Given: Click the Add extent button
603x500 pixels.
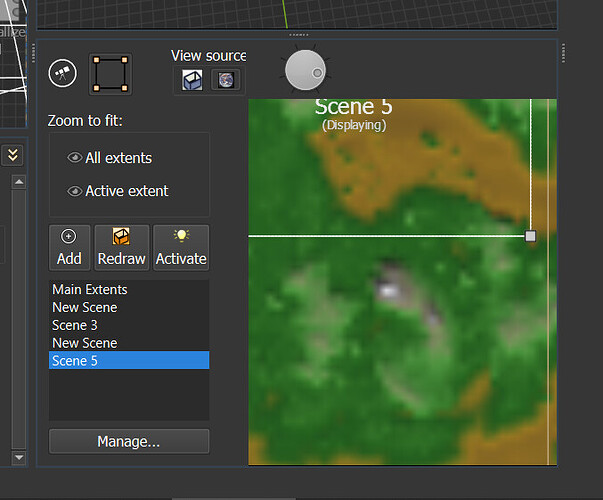Looking at the screenshot, I should (x=69, y=248).
